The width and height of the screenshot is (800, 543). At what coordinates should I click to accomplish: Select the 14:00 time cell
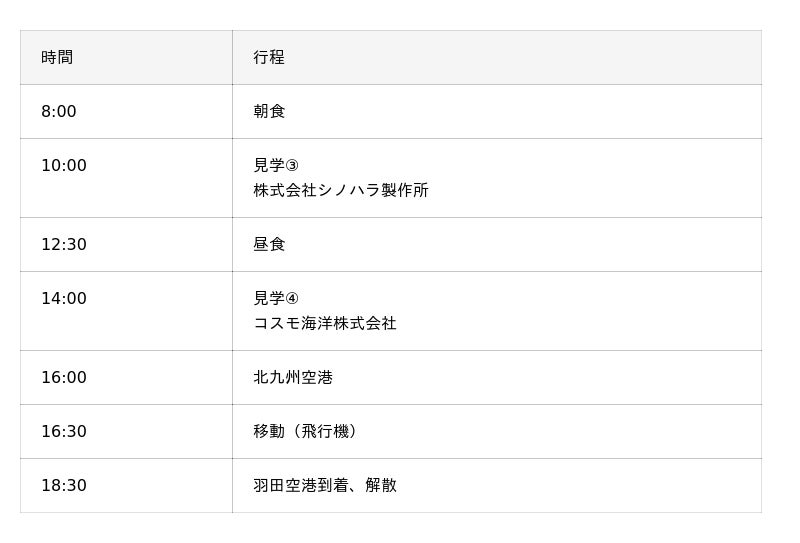64,299
